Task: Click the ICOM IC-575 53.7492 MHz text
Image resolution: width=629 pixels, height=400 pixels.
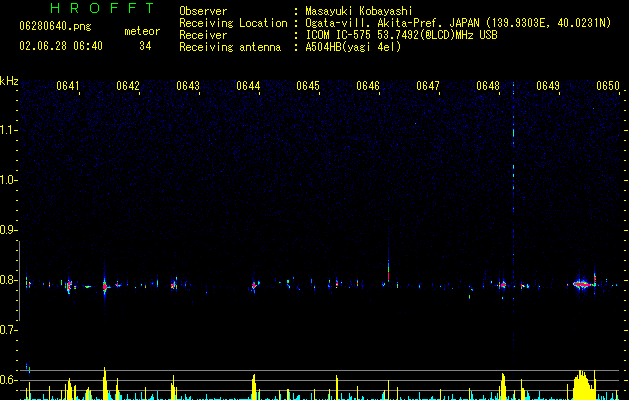Action: 401,35
